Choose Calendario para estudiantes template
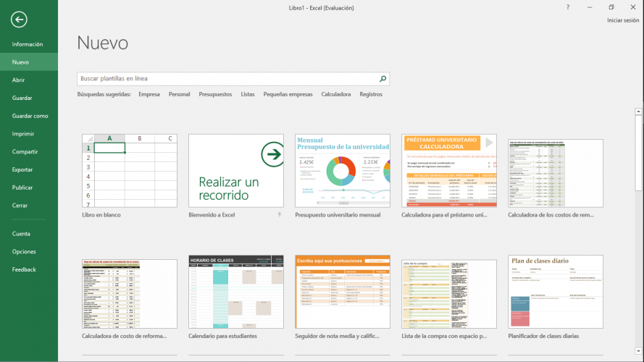 [235, 292]
